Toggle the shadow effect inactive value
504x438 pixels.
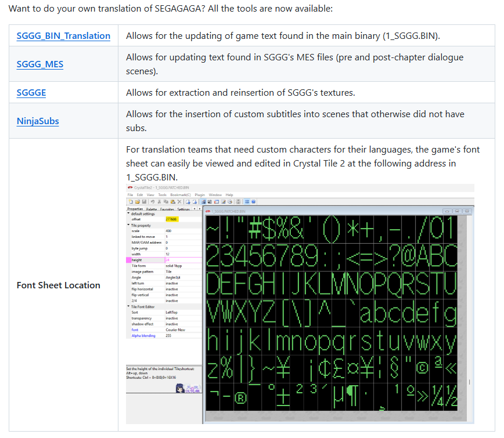tap(172, 324)
